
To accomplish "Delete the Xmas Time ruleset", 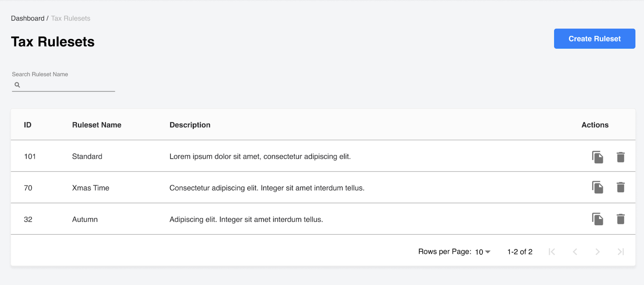I will click(621, 187).
